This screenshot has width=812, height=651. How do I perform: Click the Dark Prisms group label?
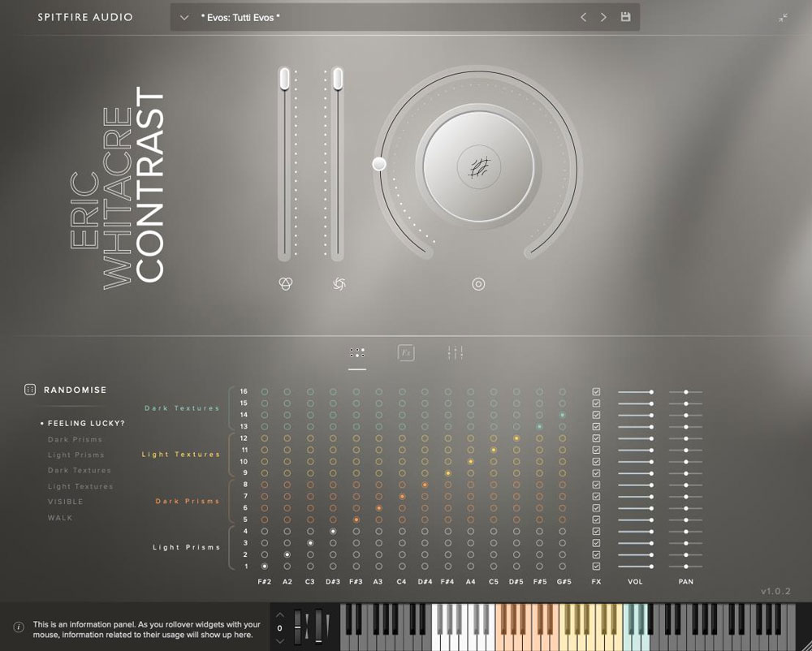pos(188,501)
